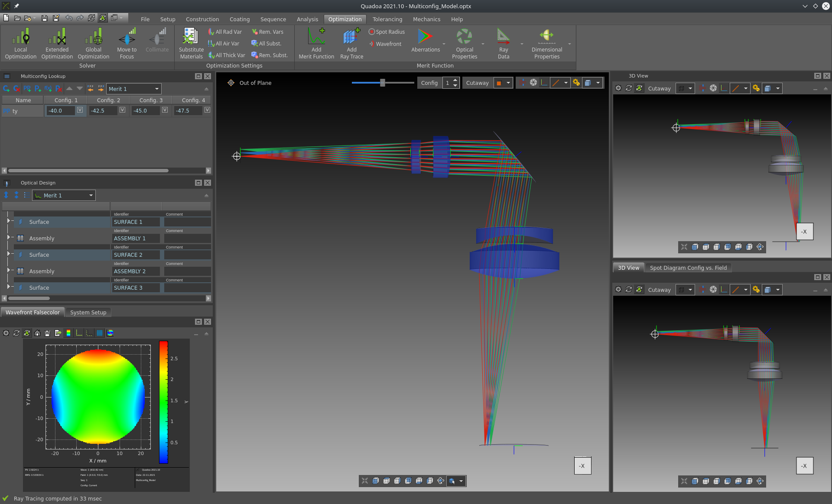Open Optical Properties merit tool
The image size is (832, 504).
(465, 43)
